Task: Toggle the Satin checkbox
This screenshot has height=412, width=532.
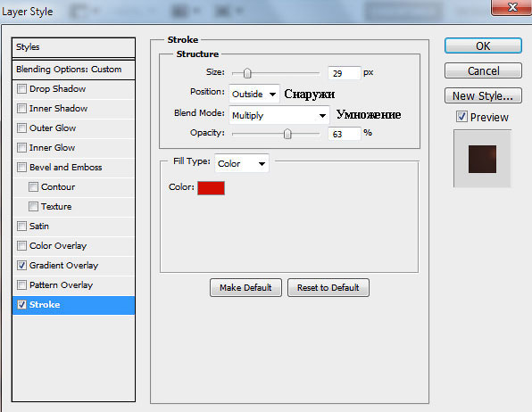Action: click(x=21, y=227)
